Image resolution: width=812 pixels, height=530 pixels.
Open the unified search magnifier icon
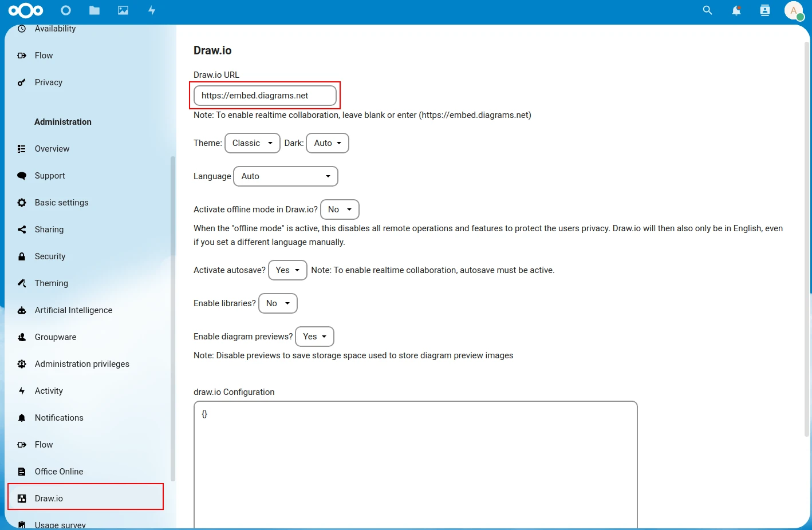coord(708,10)
